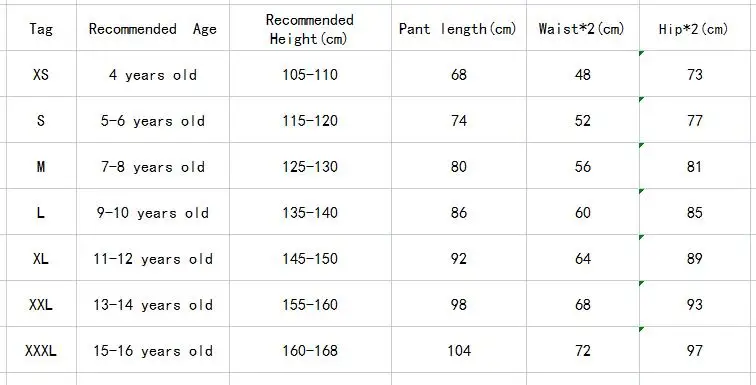Screen dimensions: 756x385
Task: Click the Pant length(cm) header cell
Action: click(459, 28)
